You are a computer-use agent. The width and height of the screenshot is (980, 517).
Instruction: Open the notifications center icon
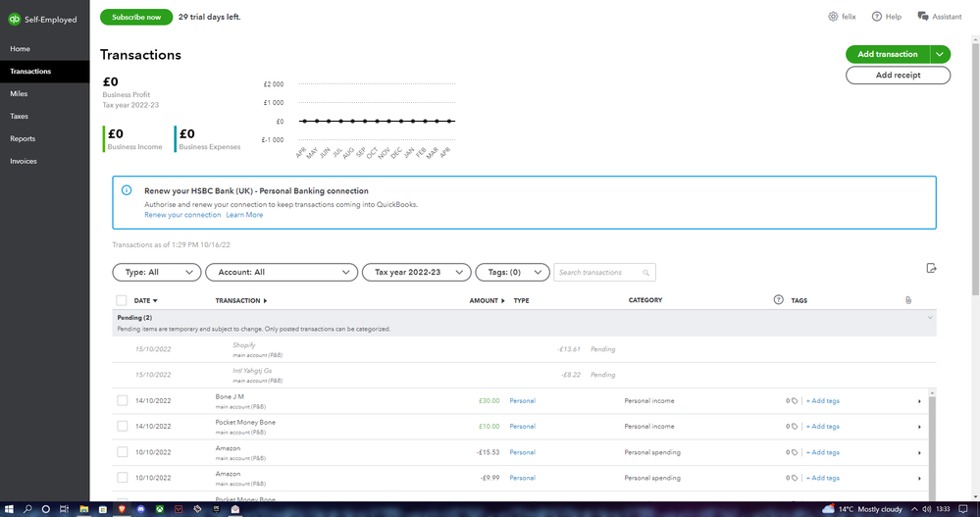click(963, 509)
